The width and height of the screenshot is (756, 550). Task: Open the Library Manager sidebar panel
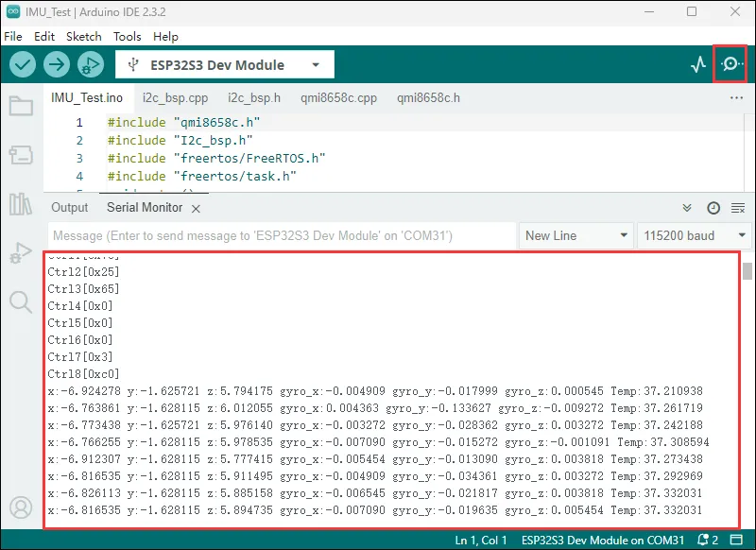(21, 204)
